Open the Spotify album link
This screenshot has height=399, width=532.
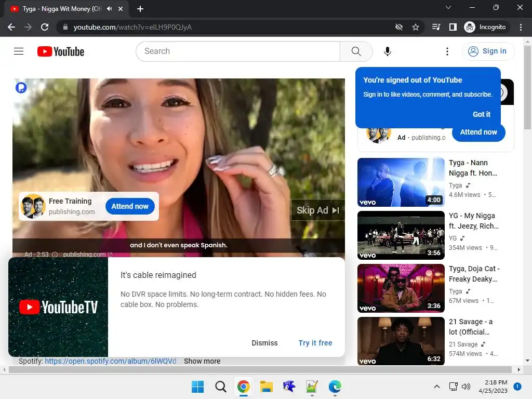pos(111,362)
